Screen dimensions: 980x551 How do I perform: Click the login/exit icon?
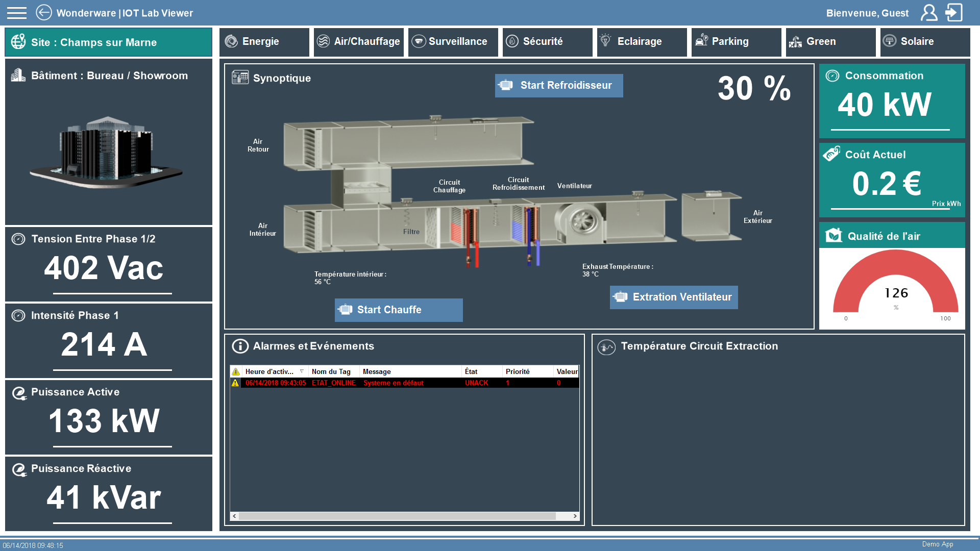pos(954,13)
